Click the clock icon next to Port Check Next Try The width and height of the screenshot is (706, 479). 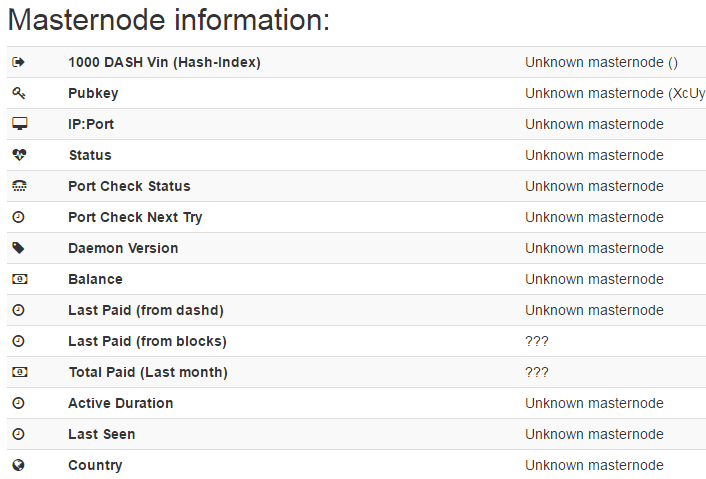coord(18,217)
